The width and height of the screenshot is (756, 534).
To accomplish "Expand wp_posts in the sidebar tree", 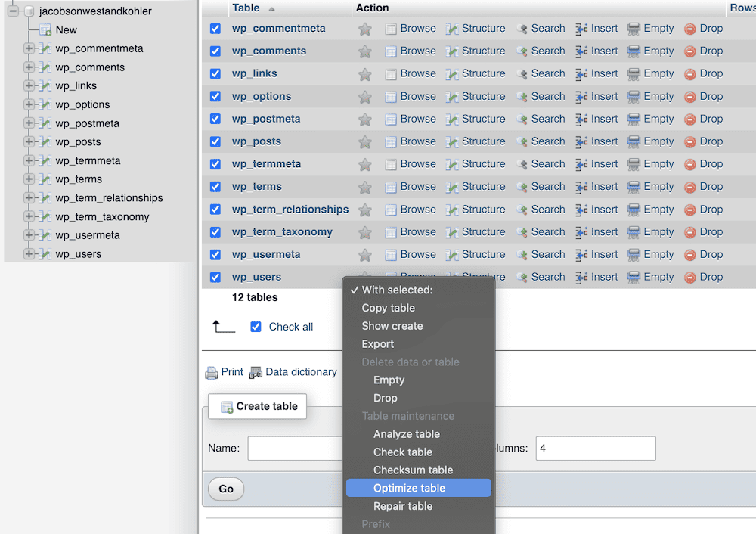I will [29, 141].
